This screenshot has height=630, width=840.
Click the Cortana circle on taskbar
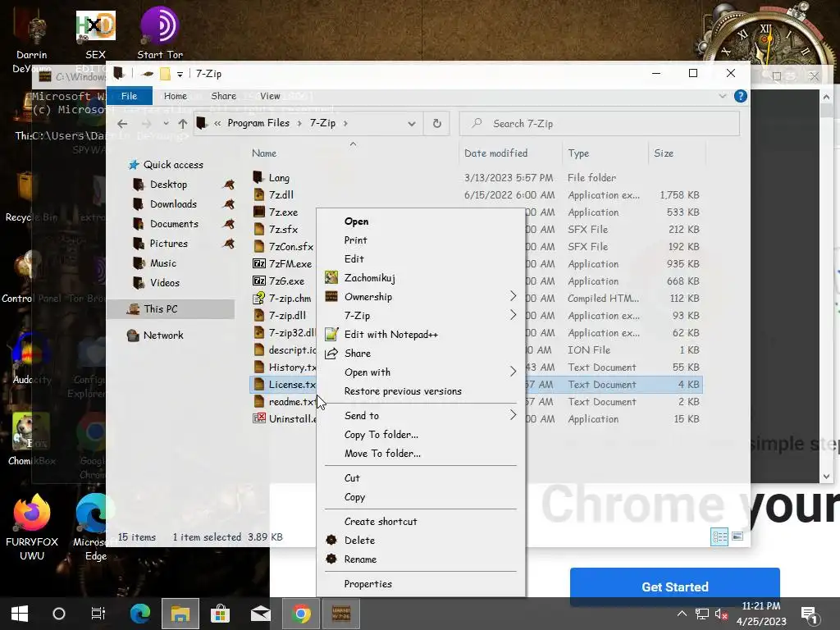[x=59, y=614]
